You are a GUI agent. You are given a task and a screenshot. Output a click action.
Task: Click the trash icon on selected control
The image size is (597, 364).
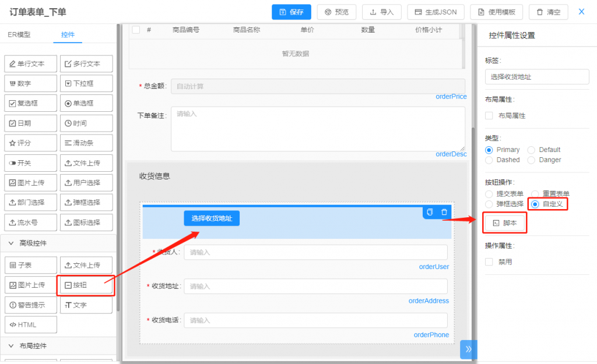point(444,213)
